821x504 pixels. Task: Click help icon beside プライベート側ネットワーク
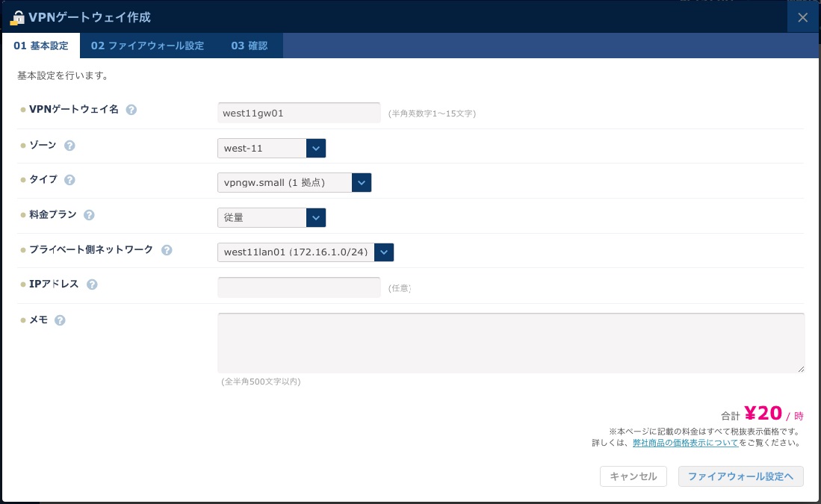[x=167, y=250]
